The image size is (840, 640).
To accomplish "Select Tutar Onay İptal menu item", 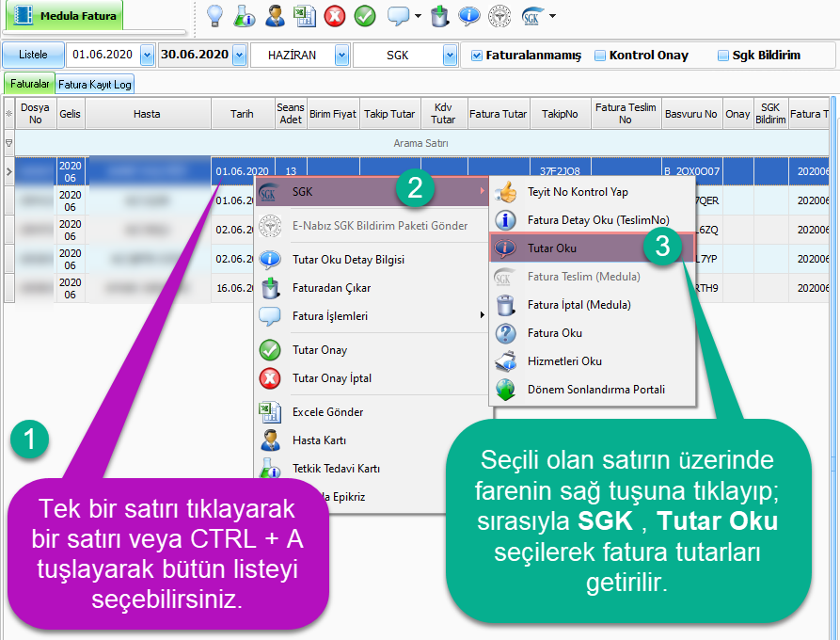I will click(x=372, y=378).
